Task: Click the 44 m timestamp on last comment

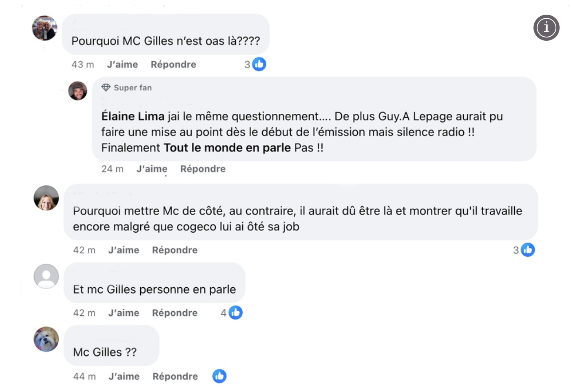Action: click(84, 376)
